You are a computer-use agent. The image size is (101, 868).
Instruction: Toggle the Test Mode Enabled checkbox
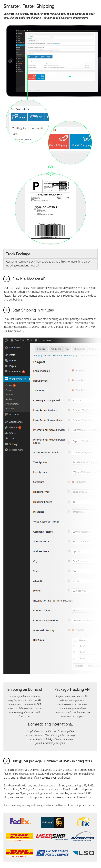tap(73, 390)
